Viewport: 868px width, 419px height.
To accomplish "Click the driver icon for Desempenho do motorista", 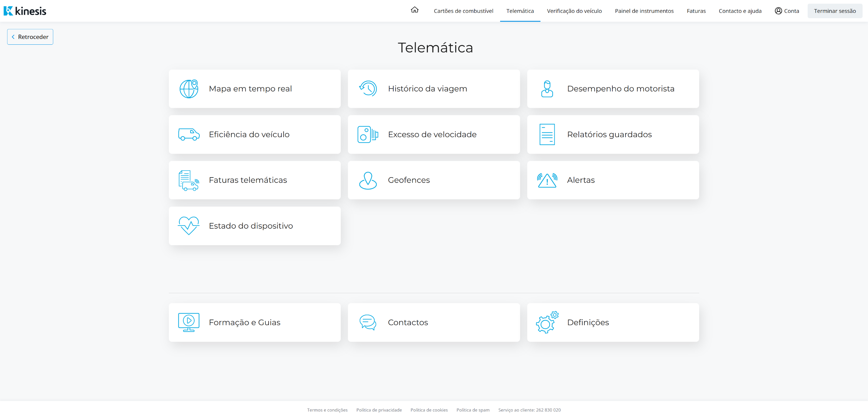I will [547, 89].
